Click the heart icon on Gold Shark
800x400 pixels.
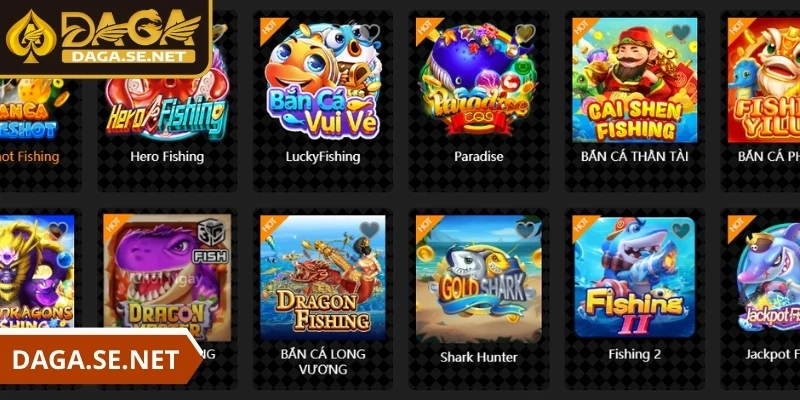click(x=525, y=230)
